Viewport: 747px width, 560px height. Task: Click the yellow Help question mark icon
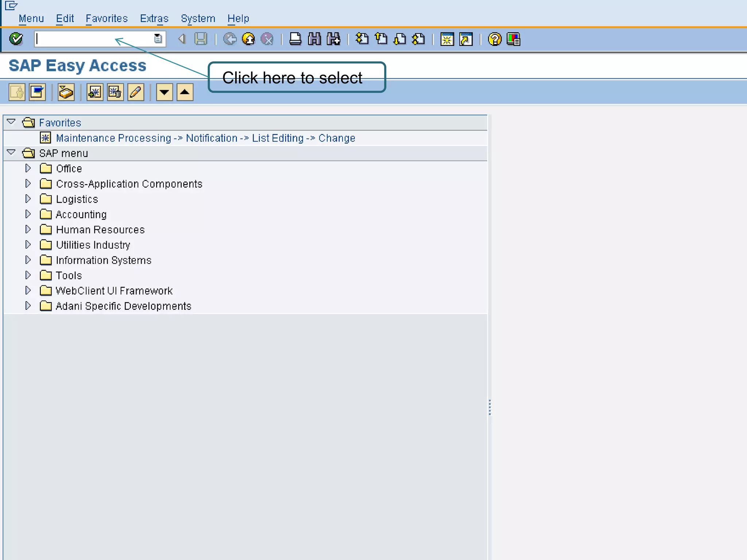click(x=495, y=39)
